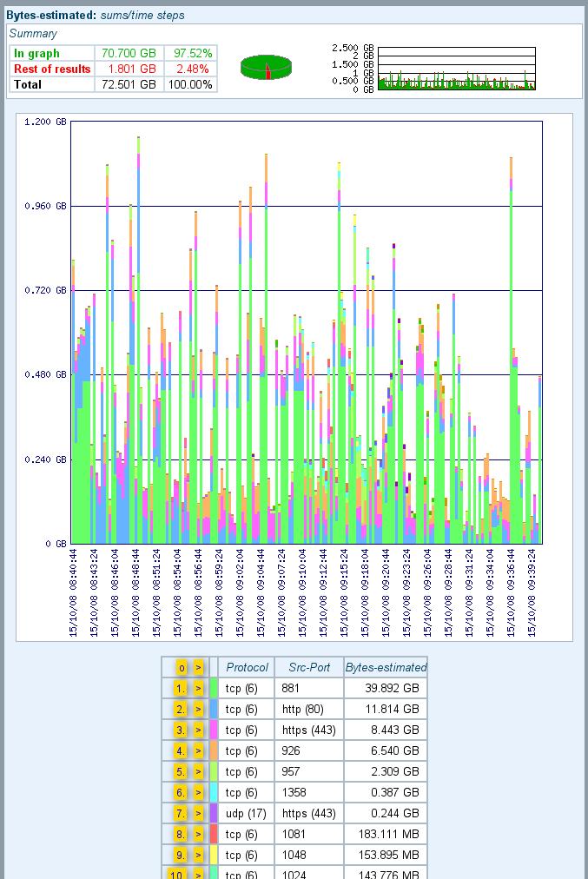Click the '2.309 GB' bytes value

point(395,772)
